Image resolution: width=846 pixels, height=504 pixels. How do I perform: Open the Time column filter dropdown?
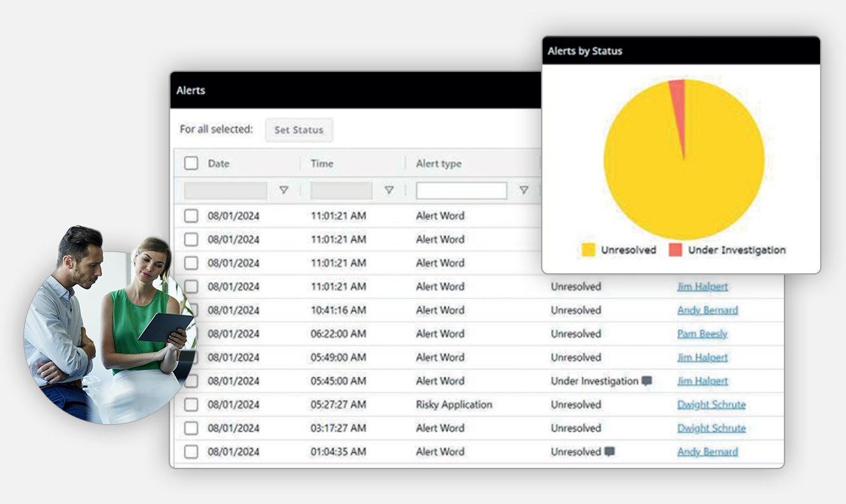[389, 190]
